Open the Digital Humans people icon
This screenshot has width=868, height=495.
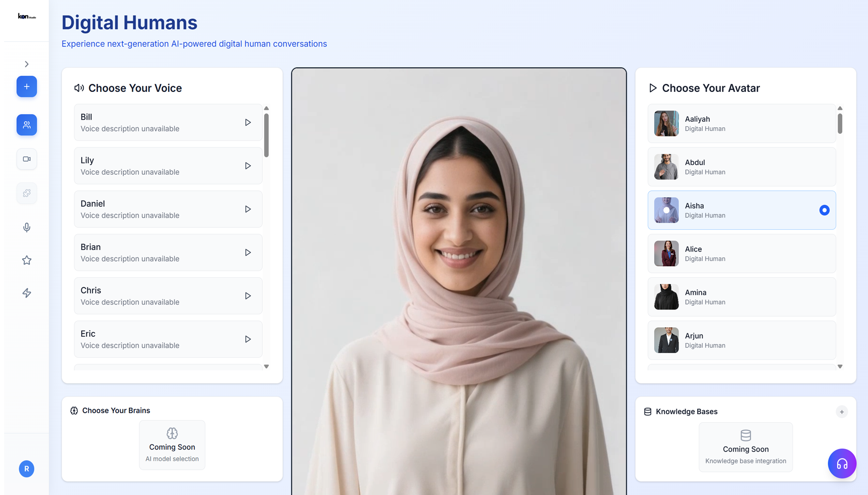point(27,125)
